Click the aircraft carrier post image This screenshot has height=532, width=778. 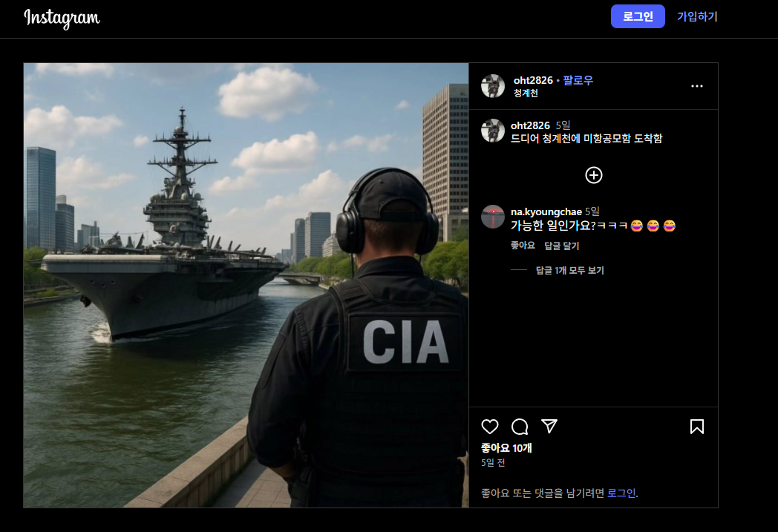pyautogui.click(x=246, y=285)
